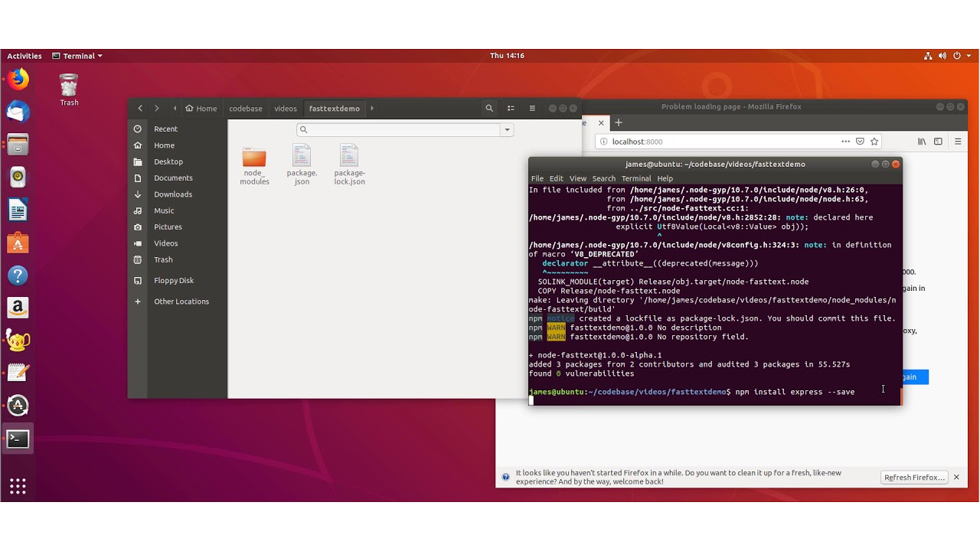Select Floppy Disk in Files sidebar
The image size is (980, 551).
tap(178, 281)
